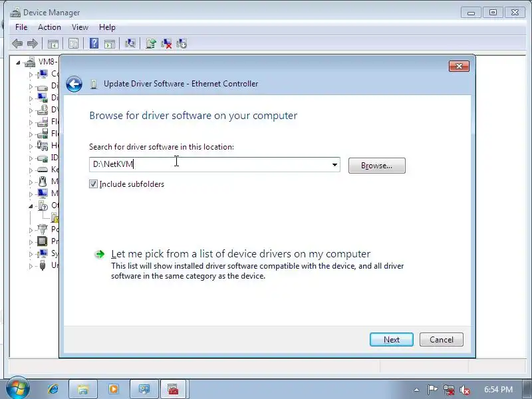Screen dimensions: 532x399
Task: Open the Windows Start orb
Action: point(17,388)
